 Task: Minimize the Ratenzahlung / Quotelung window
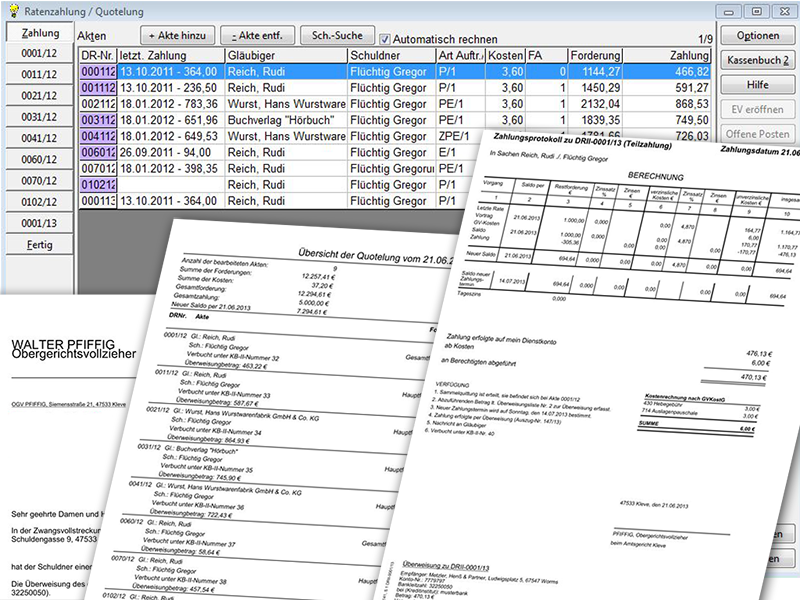(731, 10)
